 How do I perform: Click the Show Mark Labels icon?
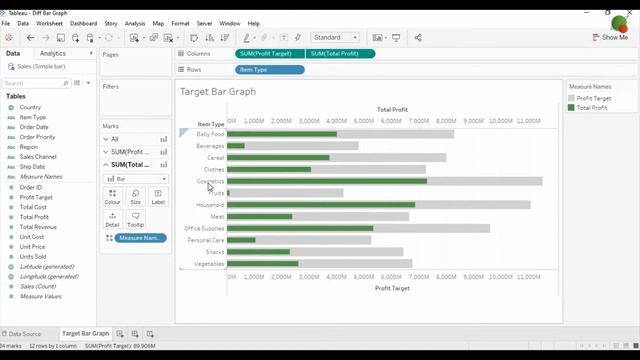284,38
